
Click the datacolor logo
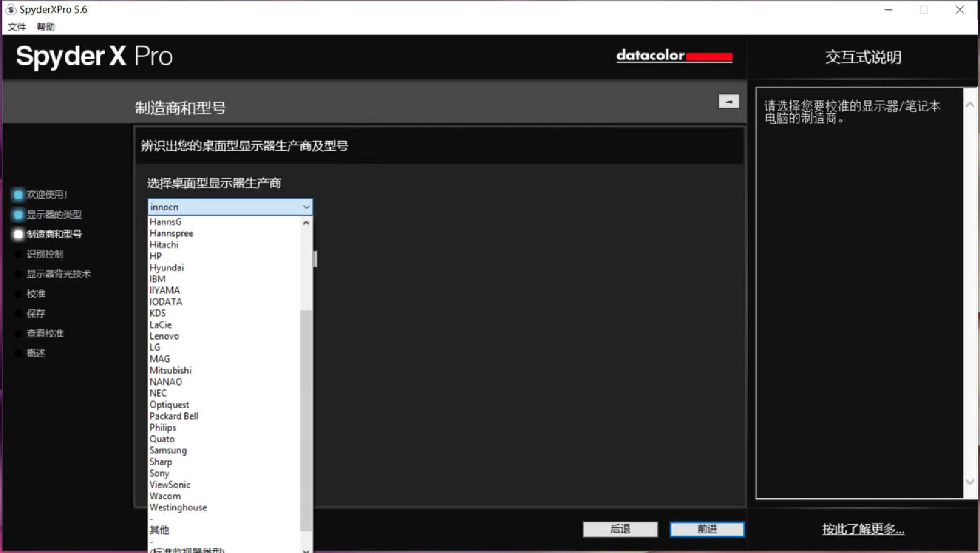674,56
